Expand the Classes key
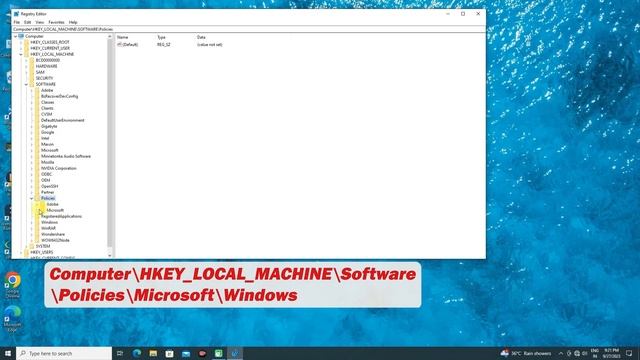The image size is (640, 360). [31, 102]
